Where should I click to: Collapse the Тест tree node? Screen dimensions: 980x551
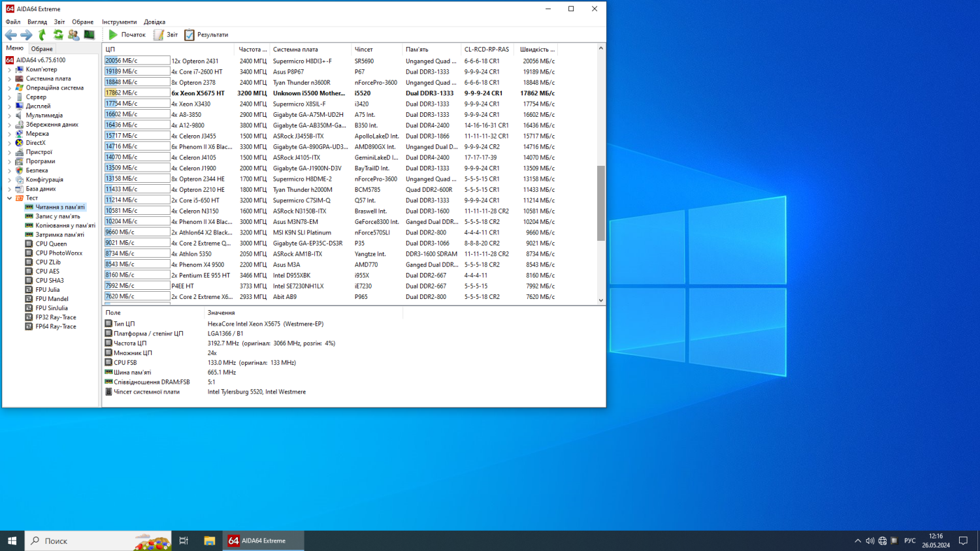pyautogui.click(x=9, y=198)
